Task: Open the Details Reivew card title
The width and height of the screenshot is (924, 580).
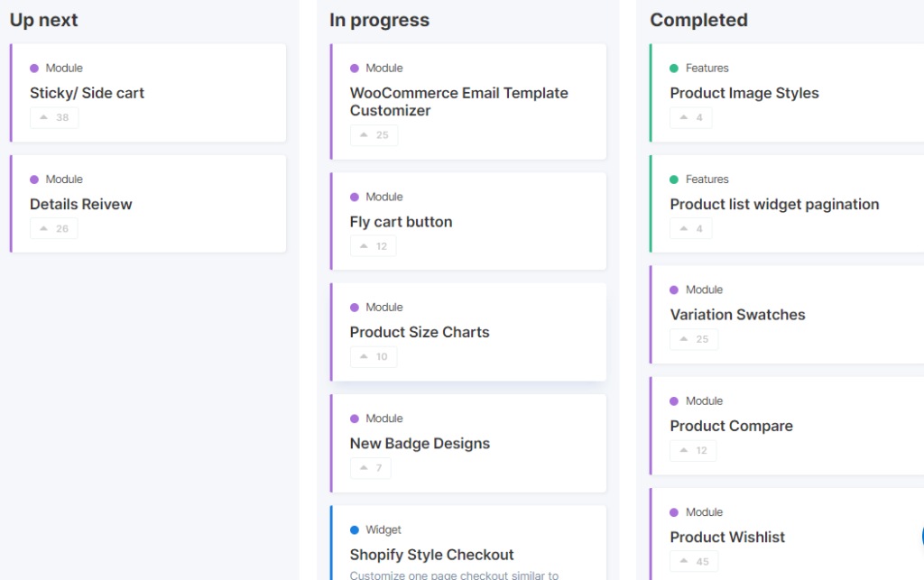Action: tap(80, 204)
